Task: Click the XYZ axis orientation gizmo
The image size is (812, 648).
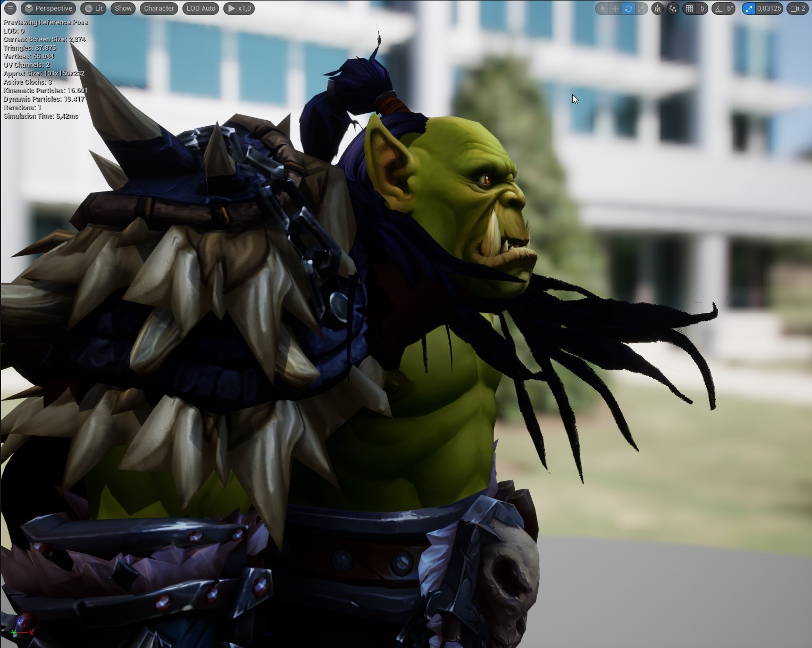Action: point(21,628)
